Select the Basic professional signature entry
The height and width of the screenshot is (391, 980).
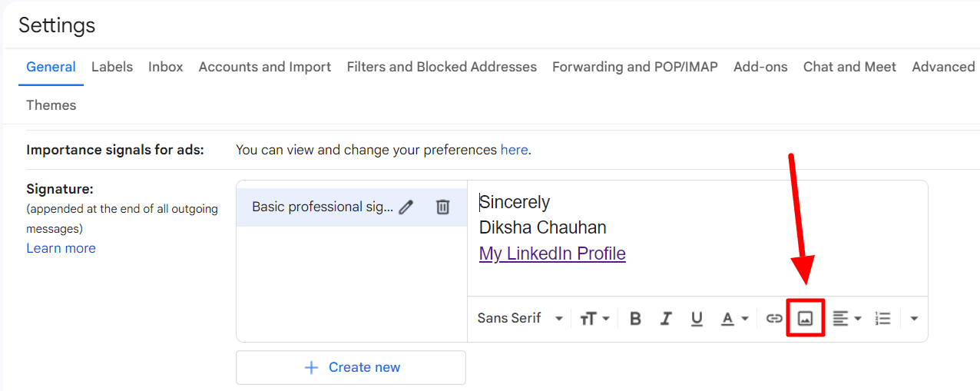click(322, 207)
